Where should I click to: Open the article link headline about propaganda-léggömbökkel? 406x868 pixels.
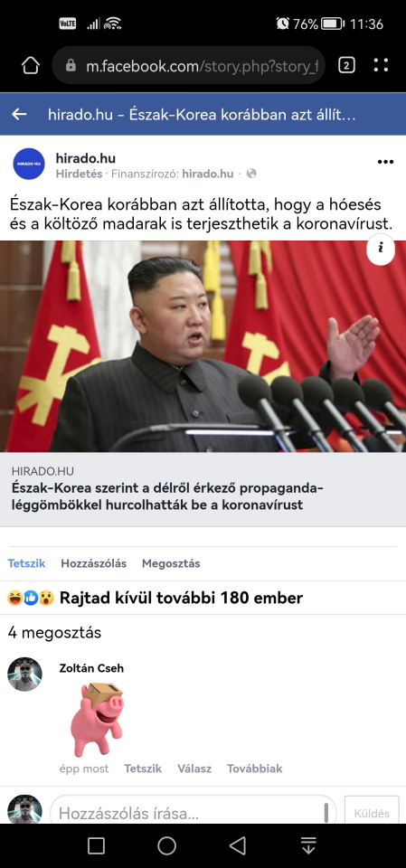point(167,496)
